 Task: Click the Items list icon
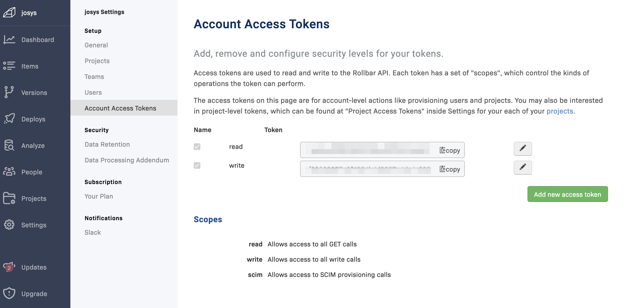(9, 66)
